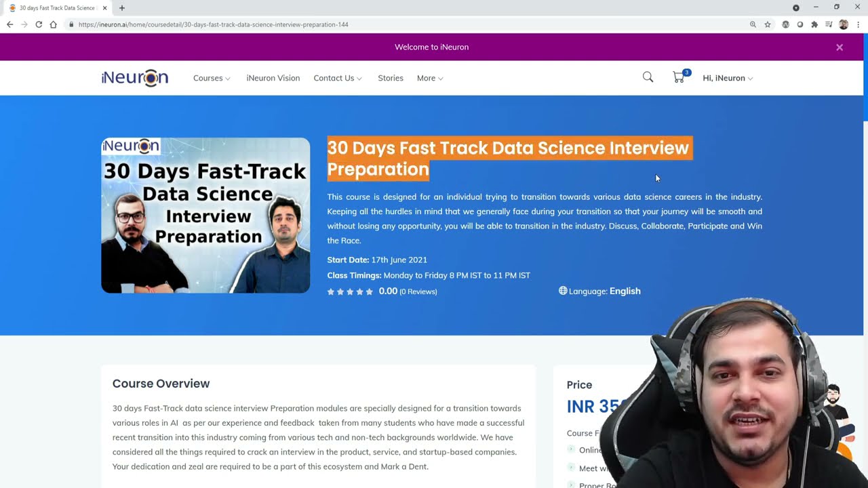The height and width of the screenshot is (488, 868).
Task: Click the vertical page scrollbar
Action: tap(865, 76)
